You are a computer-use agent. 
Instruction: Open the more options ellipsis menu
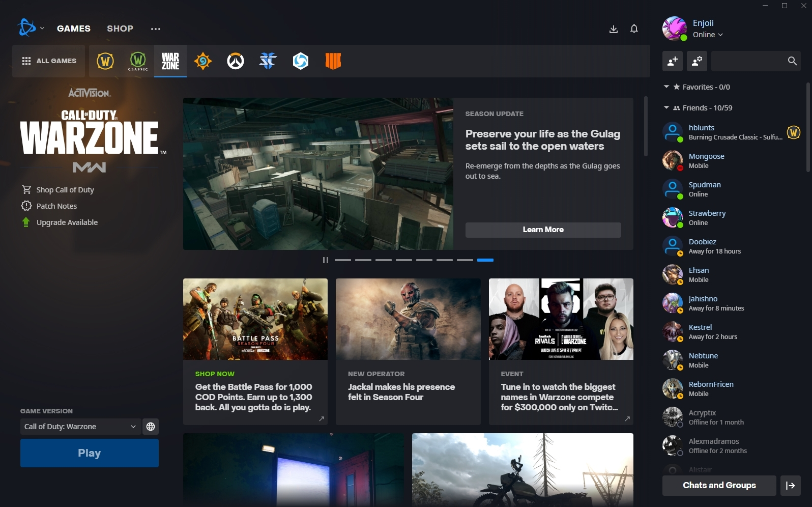click(156, 29)
